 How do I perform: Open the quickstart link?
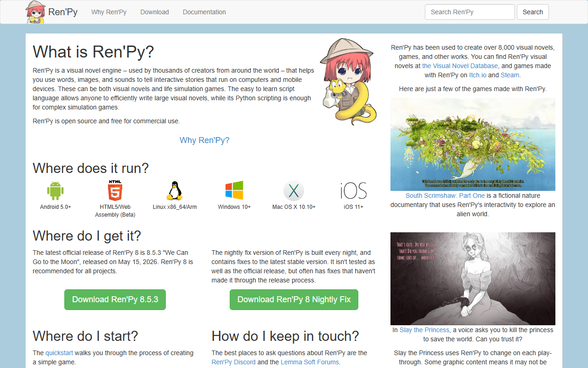pyautogui.click(x=59, y=353)
